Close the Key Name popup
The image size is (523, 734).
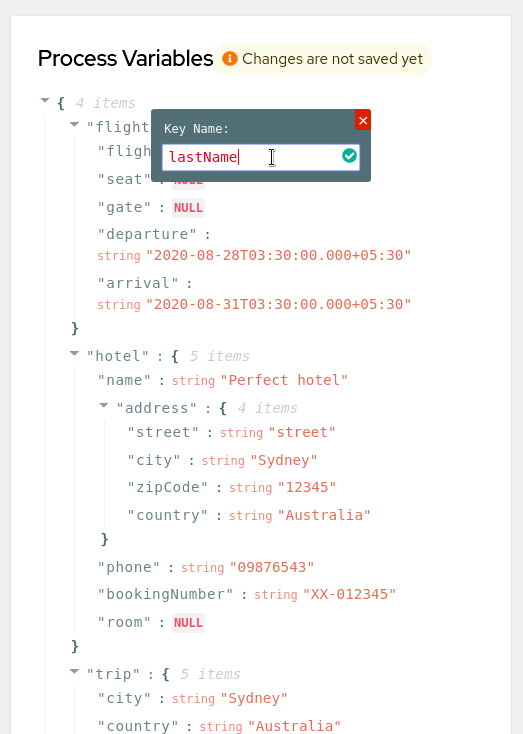363,120
